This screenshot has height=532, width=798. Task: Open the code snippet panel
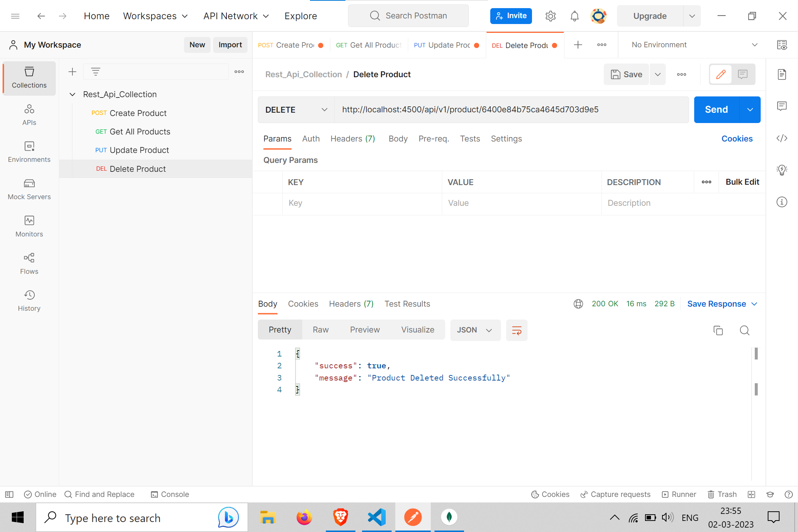782,138
